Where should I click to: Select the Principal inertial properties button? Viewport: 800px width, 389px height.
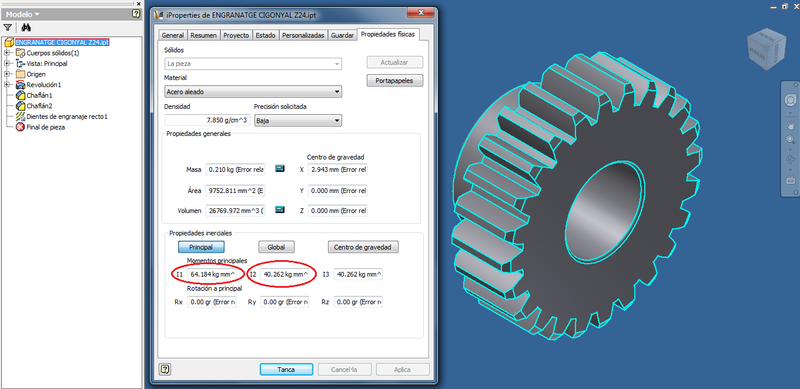(202, 247)
